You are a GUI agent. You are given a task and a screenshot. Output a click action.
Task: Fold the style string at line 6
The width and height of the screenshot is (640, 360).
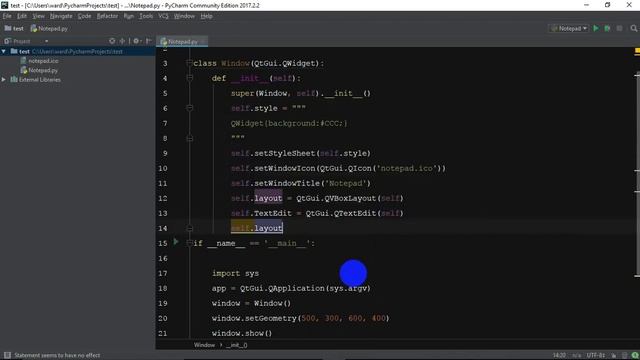pyautogui.click(x=189, y=108)
